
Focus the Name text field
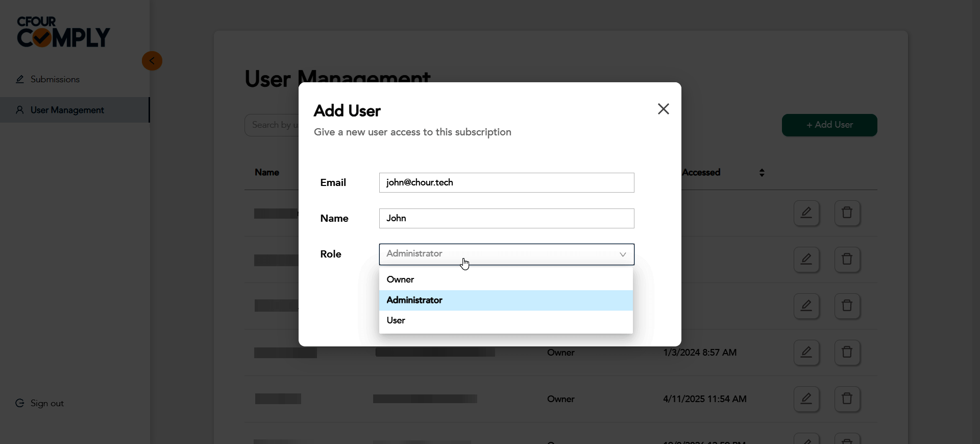[x=506, y=219]
